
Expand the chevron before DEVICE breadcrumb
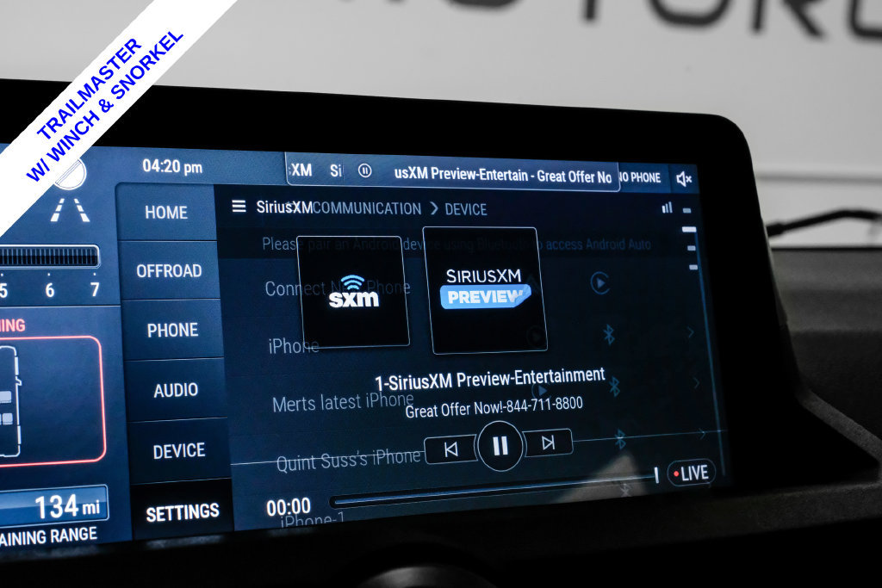click(434, 208)
